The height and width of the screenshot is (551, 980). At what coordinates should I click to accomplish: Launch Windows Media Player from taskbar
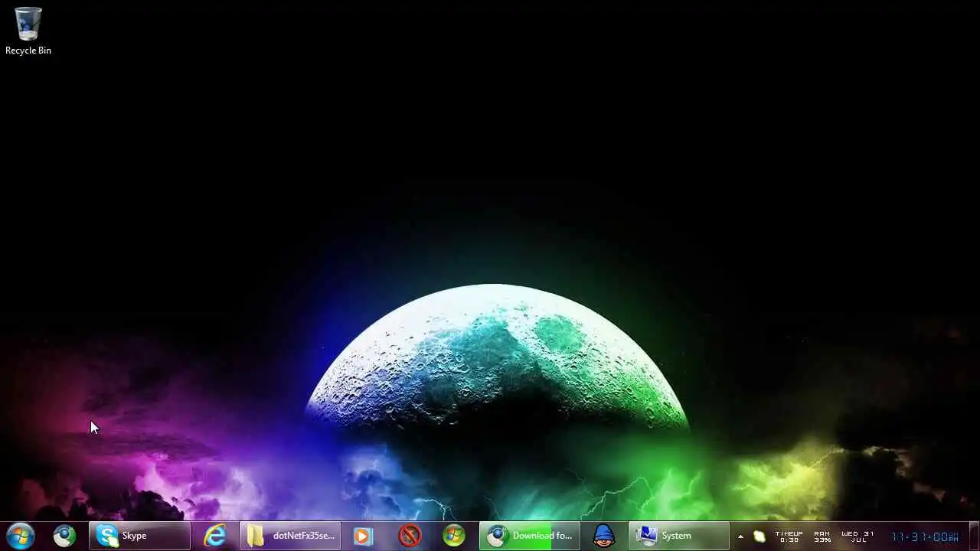pyautogui.click(x=362, y=536)
